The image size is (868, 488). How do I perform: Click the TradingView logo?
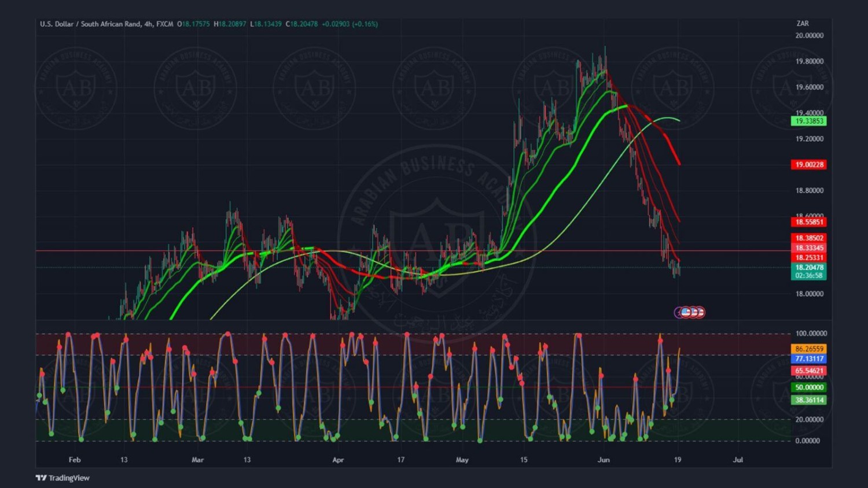[62, 478]
